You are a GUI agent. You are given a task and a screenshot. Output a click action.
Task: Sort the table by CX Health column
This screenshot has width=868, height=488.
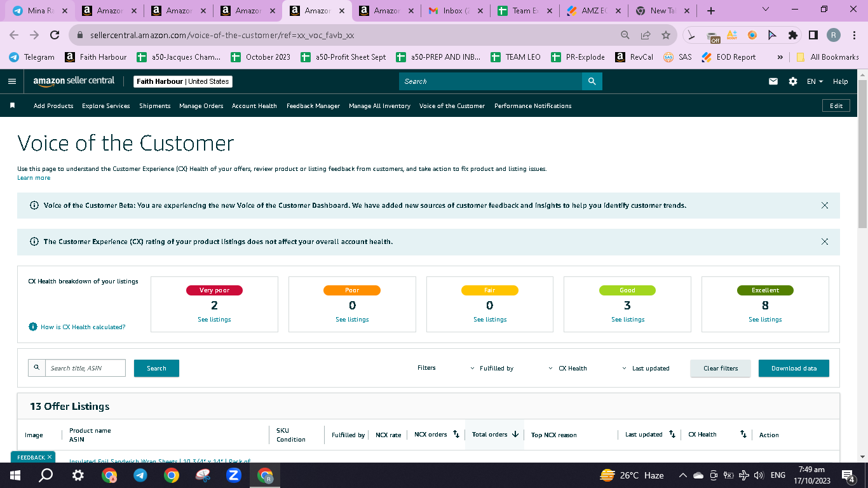743,435
